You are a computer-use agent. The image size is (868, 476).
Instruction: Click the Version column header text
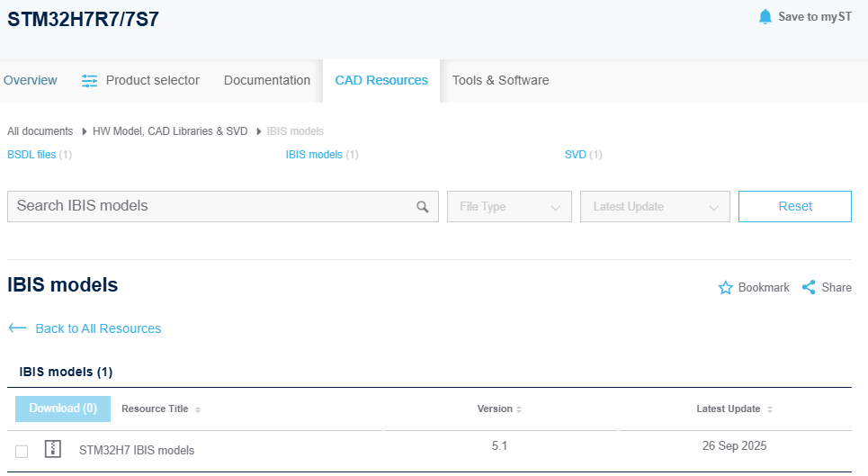pyautogui.click(x=495, y=409)
